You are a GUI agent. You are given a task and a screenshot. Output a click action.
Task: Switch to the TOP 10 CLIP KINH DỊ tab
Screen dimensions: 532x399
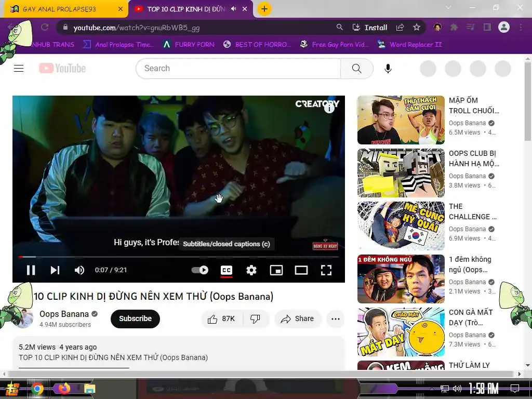tap(186, 9)
